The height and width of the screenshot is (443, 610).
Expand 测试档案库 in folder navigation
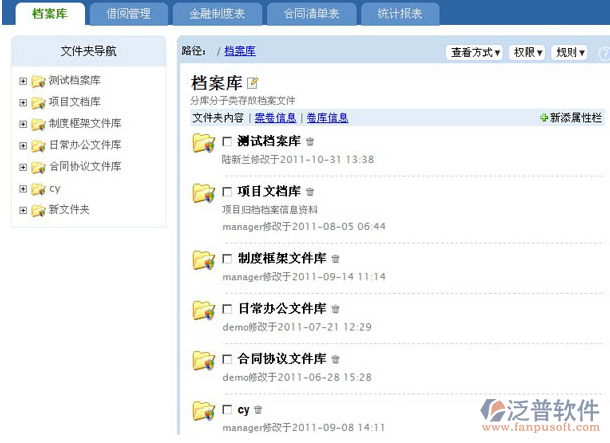[23, 81]
